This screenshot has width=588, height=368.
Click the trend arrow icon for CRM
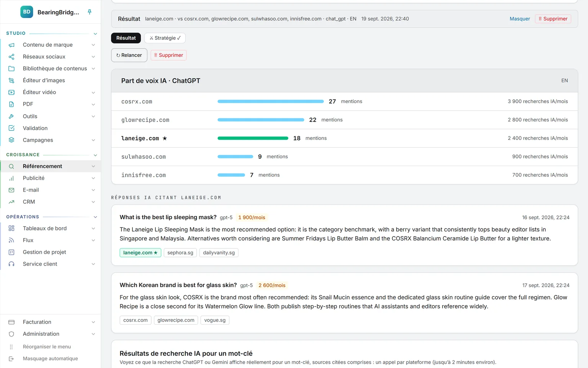pos(11,202)
